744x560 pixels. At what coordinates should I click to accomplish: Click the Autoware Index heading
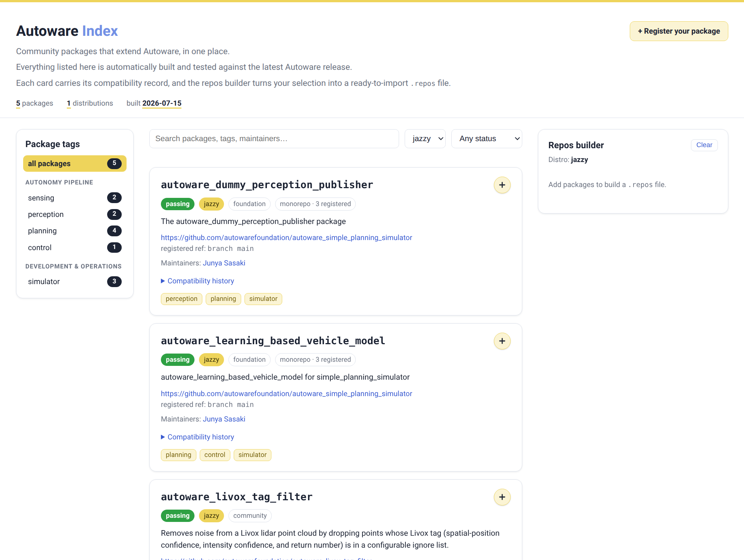pos(67,31)
